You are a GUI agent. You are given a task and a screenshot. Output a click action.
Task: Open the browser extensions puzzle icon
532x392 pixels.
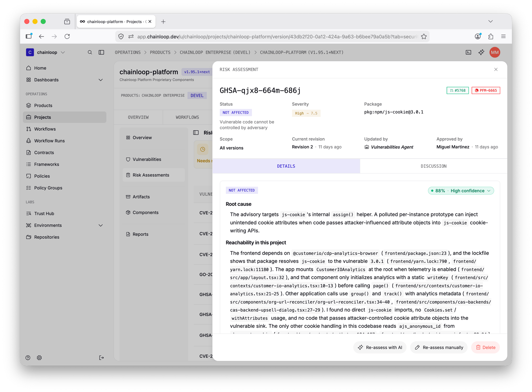point(491,37)
